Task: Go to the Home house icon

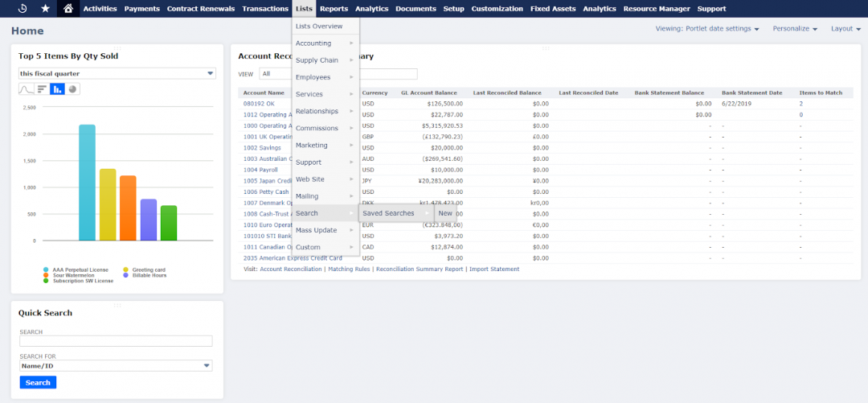Action: (68, 8)
